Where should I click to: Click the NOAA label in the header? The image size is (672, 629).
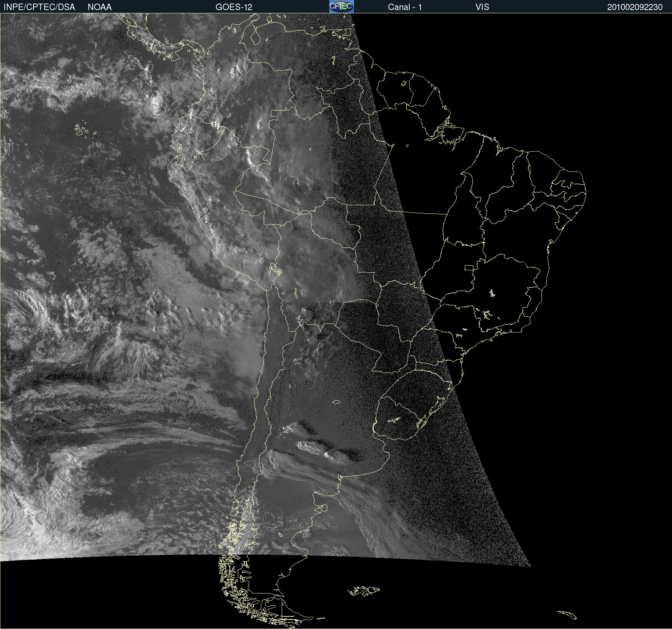click(x=100, y=7)
